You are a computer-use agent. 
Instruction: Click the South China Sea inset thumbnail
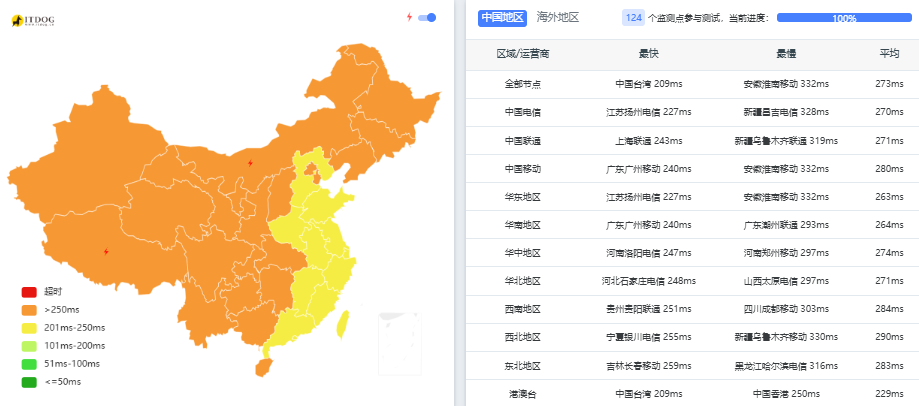(x=400, y=343)
